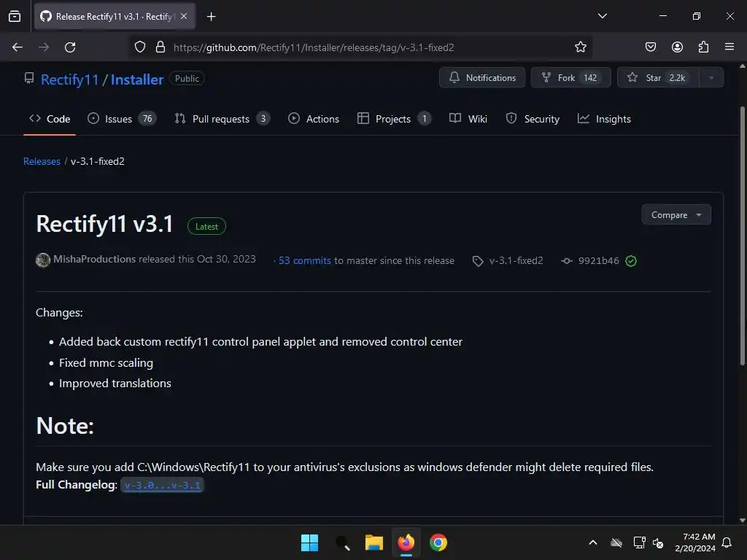The image size is (747, 560).
Task: Open File Explorer from taskbar
Action: (374, 542)
